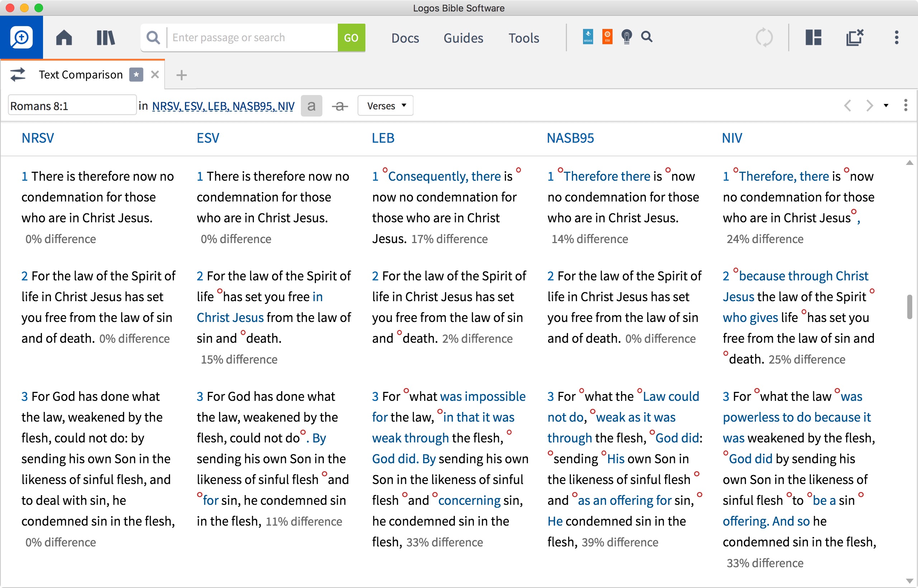
Task: Click verse number 2 in NASB95 column
Action: (x=551, y=276)
